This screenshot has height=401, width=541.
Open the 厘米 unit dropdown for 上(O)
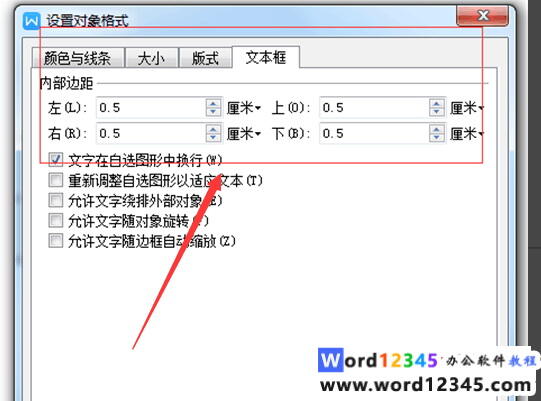[x=467, y=108]
